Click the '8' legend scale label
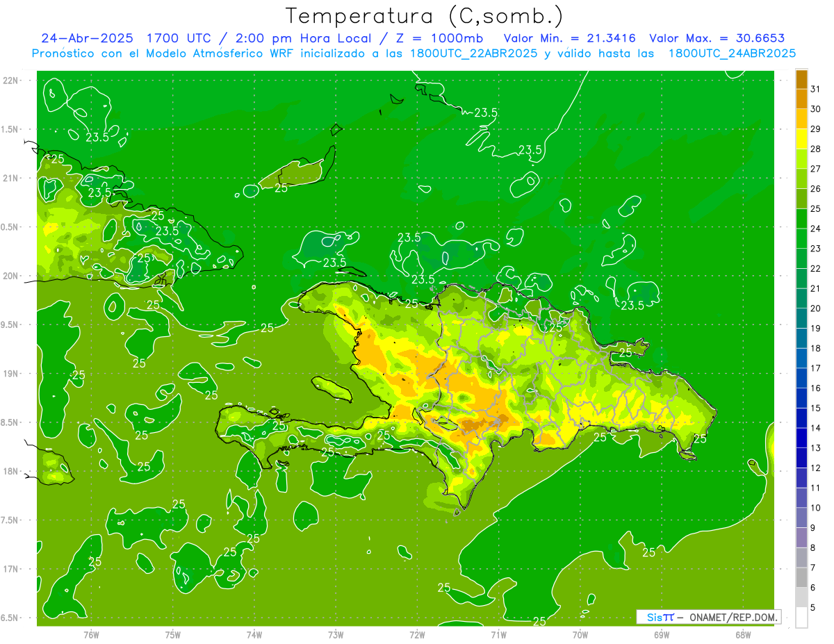The width and height of the screenshot is (834, 644). click(813, 547)
